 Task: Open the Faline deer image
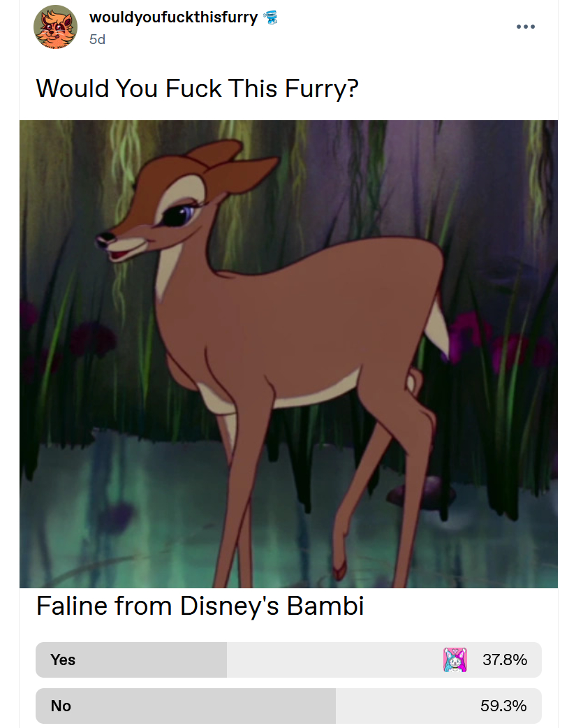point(288,354)
